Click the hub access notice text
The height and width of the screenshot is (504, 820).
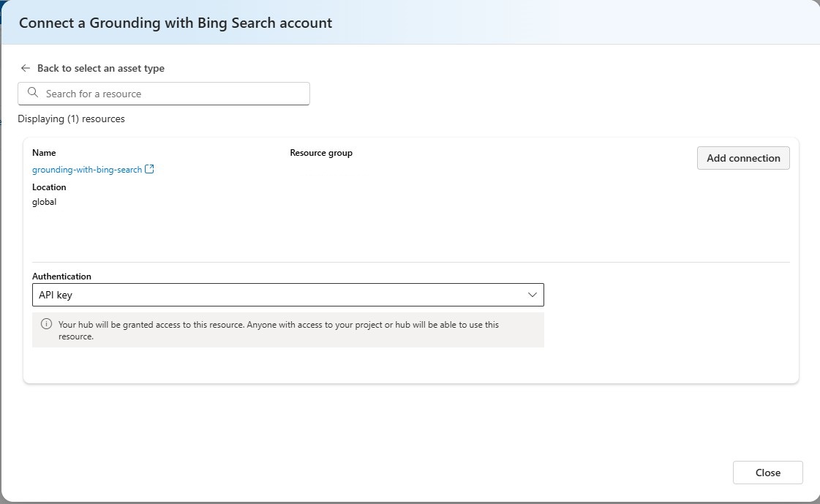[278, 330]
